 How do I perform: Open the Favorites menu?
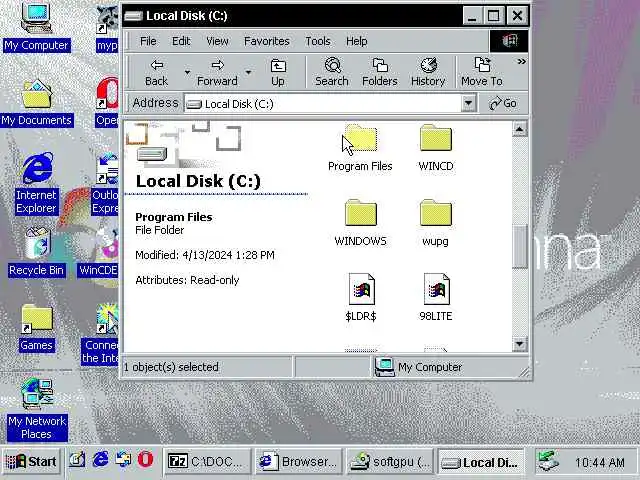(x=267, y=41)
